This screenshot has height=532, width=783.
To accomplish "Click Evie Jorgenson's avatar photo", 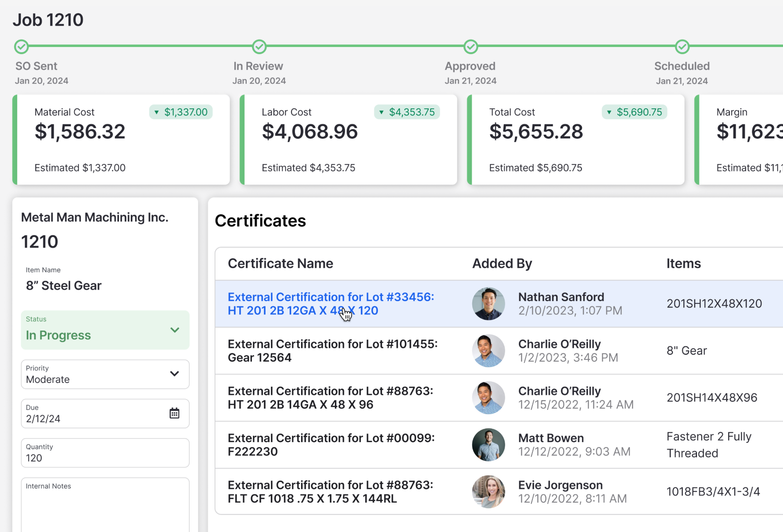I will coord(488,492).
